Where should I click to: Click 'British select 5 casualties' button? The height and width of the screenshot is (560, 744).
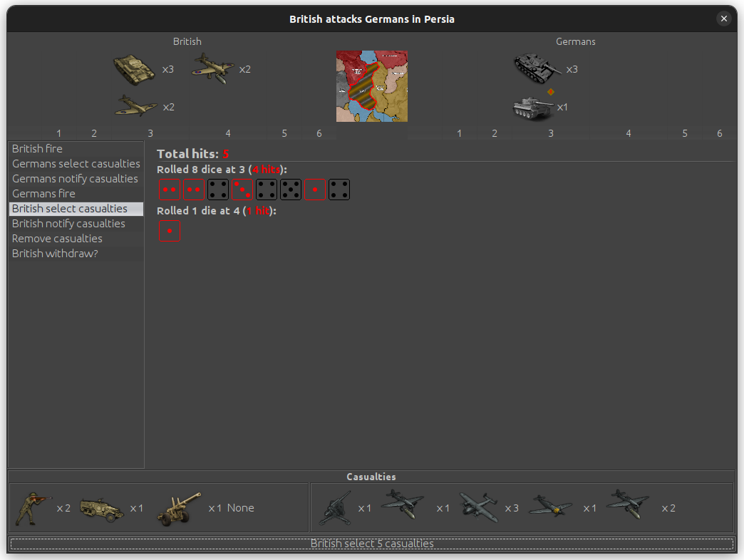click(x=372, y=544)
